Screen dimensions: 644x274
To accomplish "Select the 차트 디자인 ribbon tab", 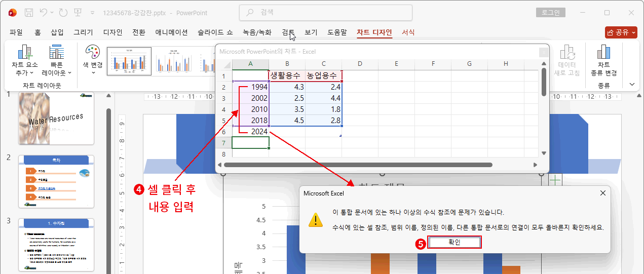I will pos(374,32).
